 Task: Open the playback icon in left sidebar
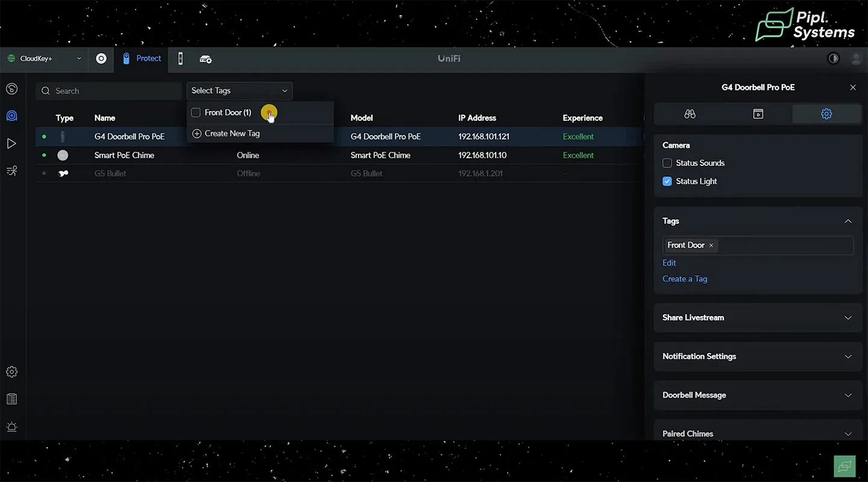pos(11,144)
